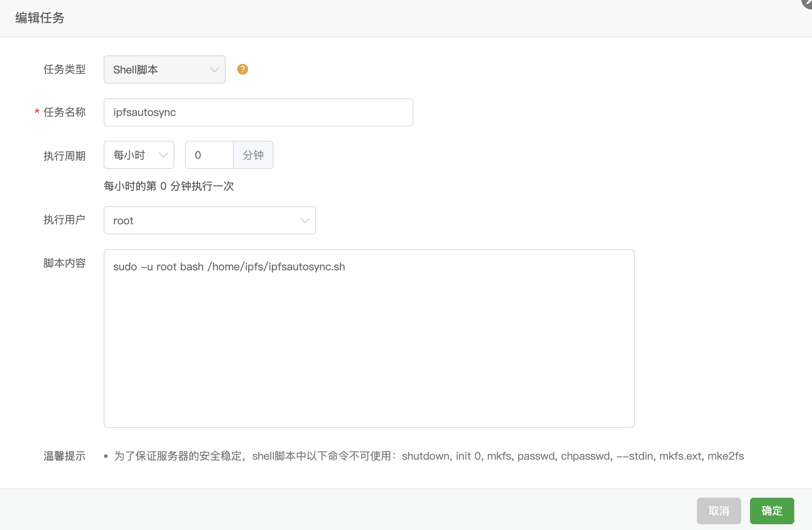Viewport: 812px width, 530px height.
Task: Confirm with the green 确定 button
Action: 772,511
